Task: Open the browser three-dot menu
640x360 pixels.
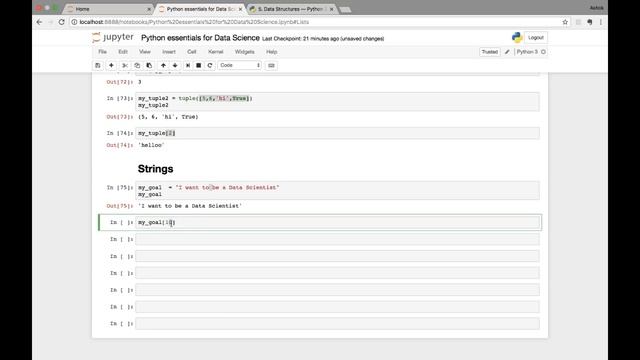Action: 601,22
